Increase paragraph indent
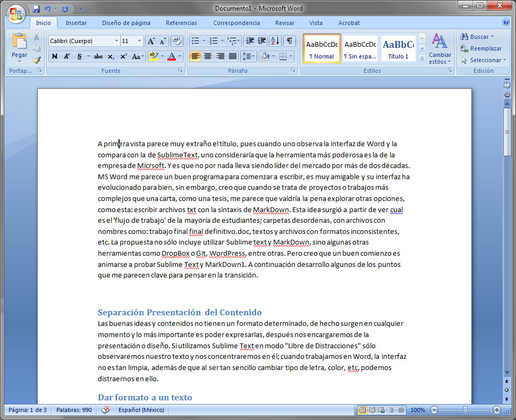 tap(262, 41)
